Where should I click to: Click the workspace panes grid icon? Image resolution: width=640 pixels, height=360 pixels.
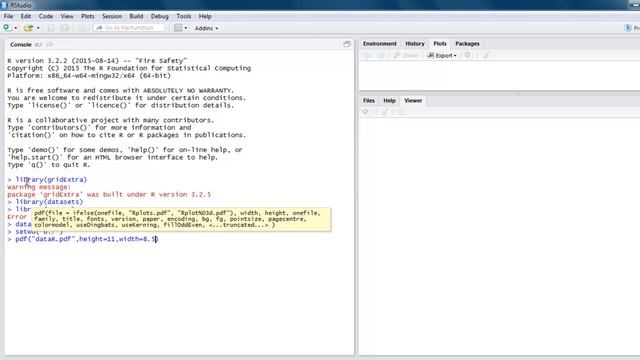(178, 28)
